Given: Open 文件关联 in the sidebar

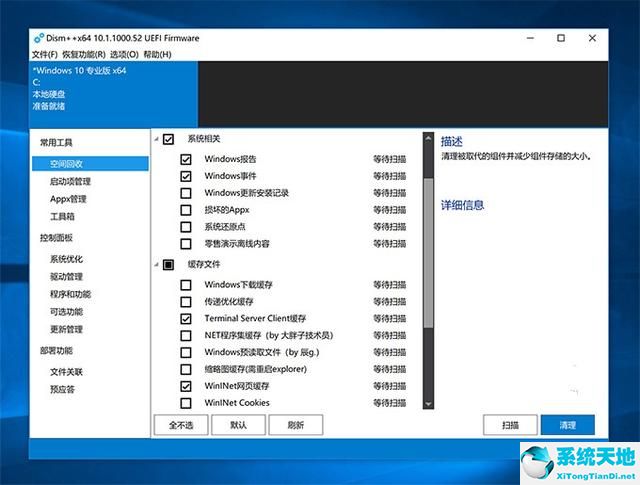Looking at the screenshot, I should coord(66,372).
